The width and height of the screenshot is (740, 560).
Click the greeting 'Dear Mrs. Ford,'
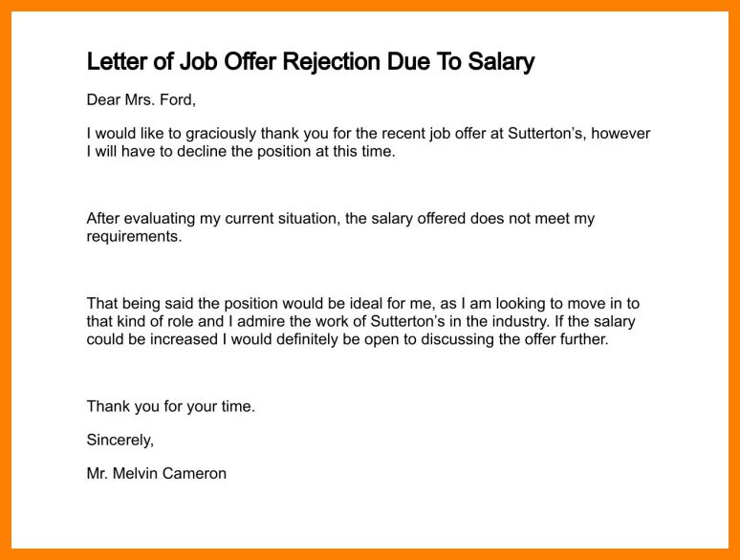coord(141,100)
